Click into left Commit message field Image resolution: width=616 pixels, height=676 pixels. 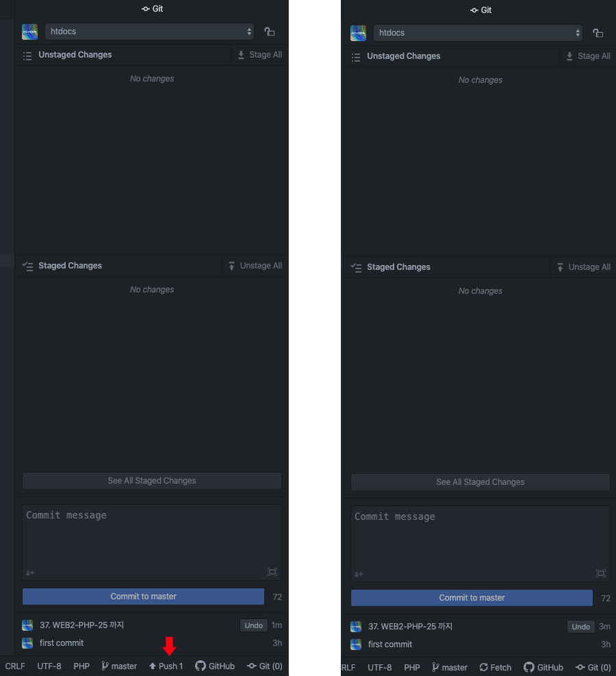[152, 537]
